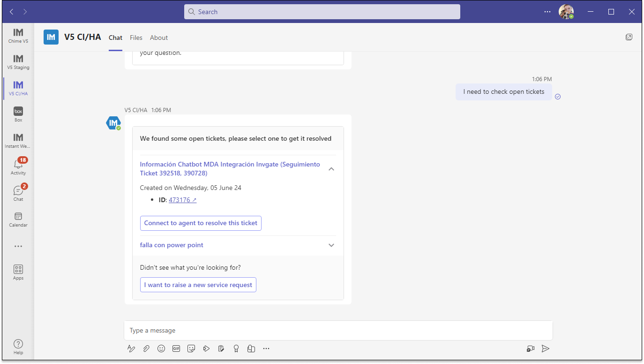This screenshot has height=364, width=644.
Task: Open the emoji picker
Action: tap(161, 349)
